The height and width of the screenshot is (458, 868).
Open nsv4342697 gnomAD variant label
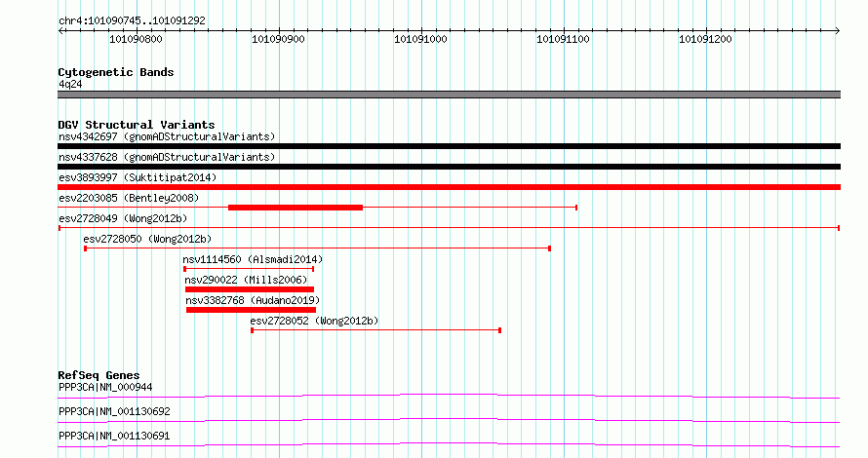tap(167, 136)
